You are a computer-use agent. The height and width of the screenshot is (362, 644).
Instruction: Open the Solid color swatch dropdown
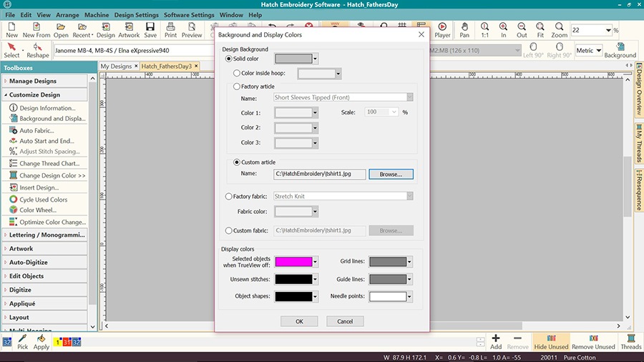pyautogui.click(x=316, y=59)
